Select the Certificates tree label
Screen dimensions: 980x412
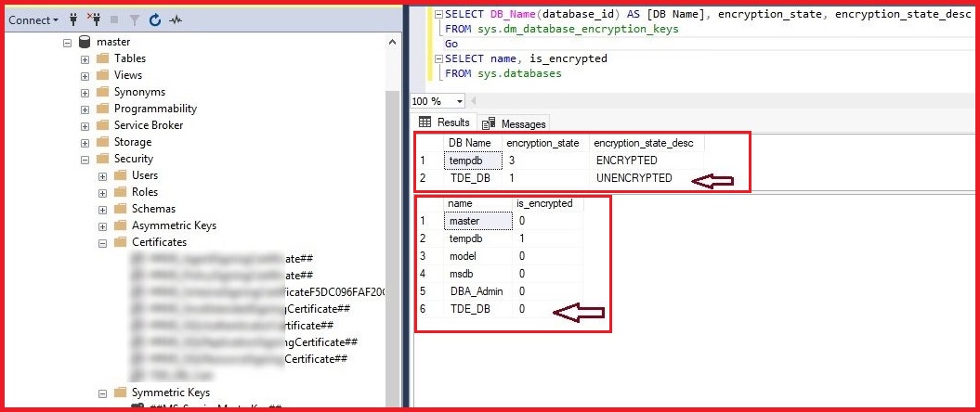pos(160,242)
